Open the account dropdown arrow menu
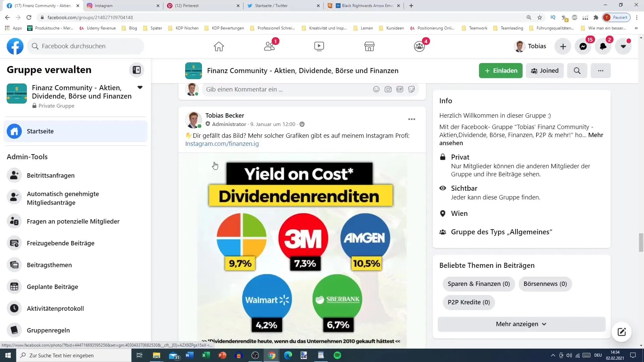Image resolution: width=644 pixels, height=362 pixels. click(623, 46)
